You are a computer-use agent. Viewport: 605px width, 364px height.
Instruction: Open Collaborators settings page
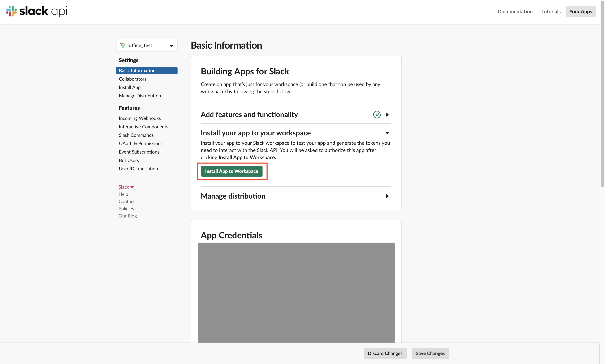(x=133, y=79)
